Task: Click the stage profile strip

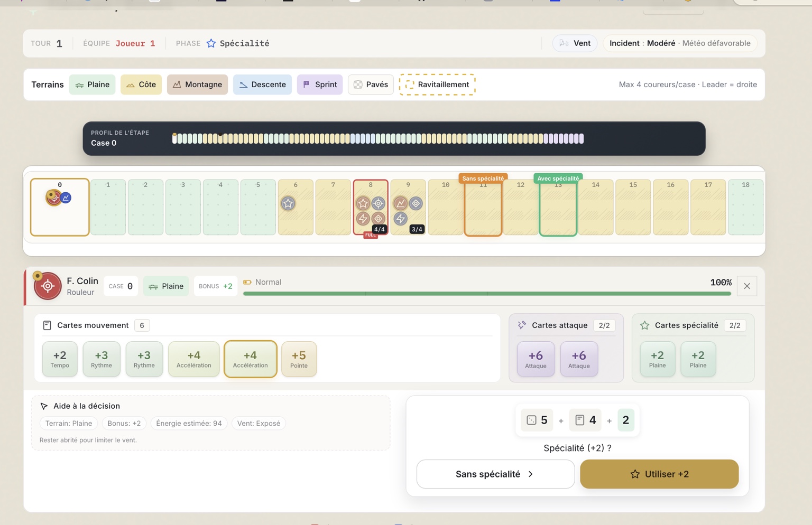Action: pos(378,139)
